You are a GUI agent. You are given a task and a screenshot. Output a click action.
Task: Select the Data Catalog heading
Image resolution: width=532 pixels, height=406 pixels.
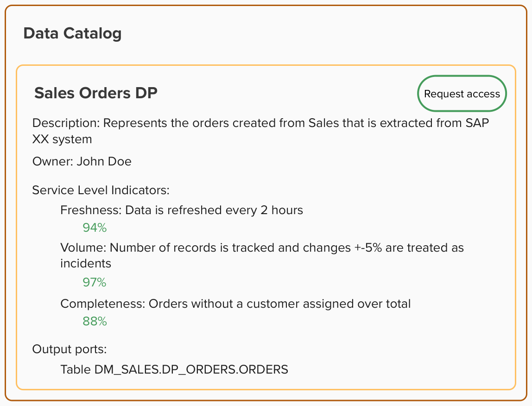[72, 33]
